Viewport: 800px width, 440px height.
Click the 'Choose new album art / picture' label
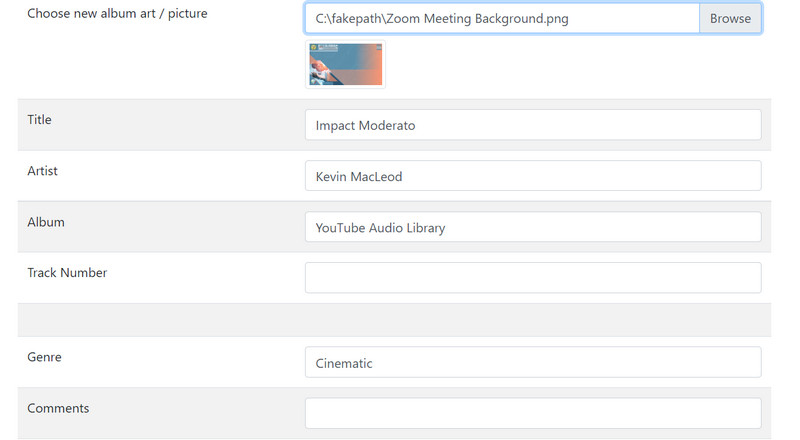pos(117,14)
